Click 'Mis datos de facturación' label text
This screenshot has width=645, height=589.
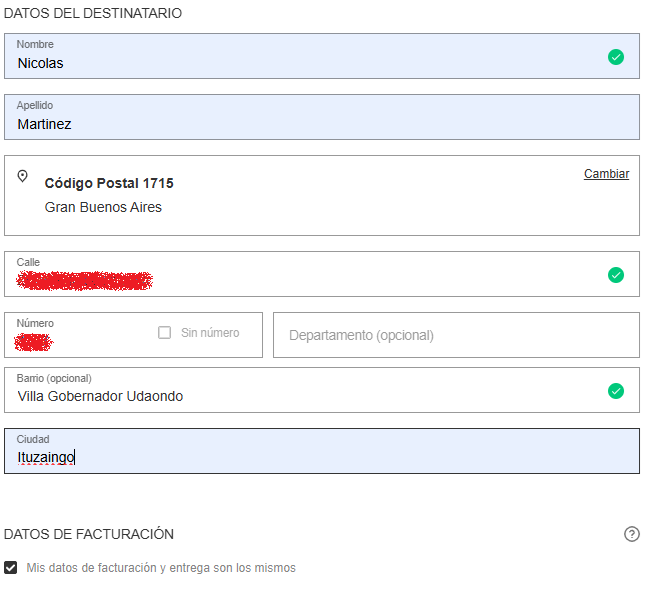pyautogui.click(x=161, y=567)
